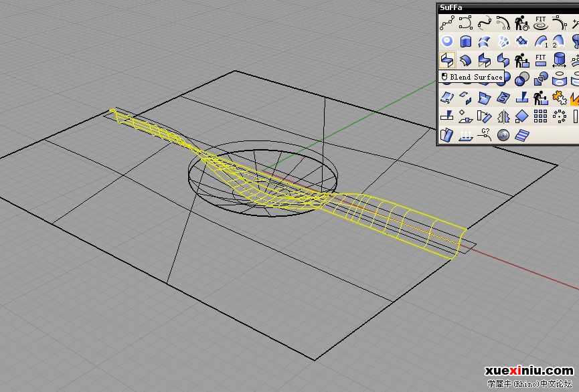Open the worker with wheel icon

click(x=521, y=23)
